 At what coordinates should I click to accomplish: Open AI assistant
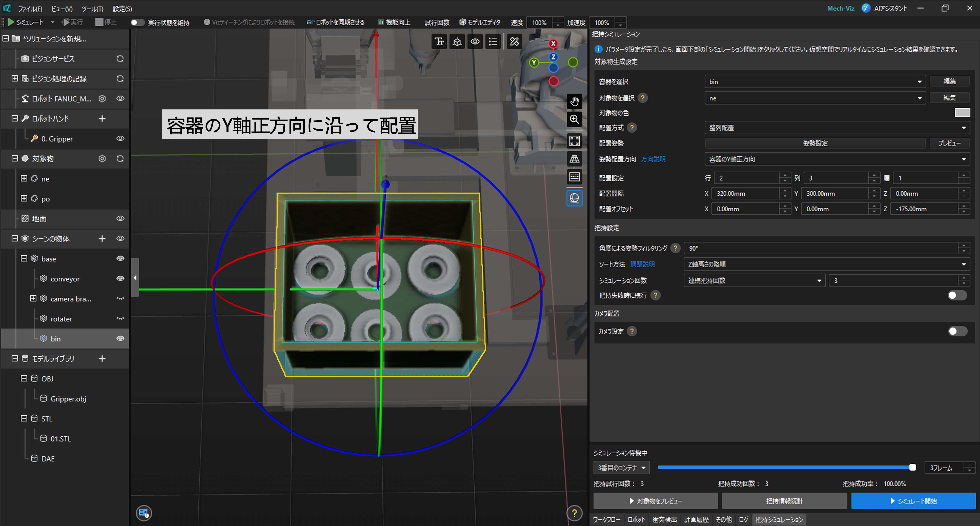click(x=884, y=8)
